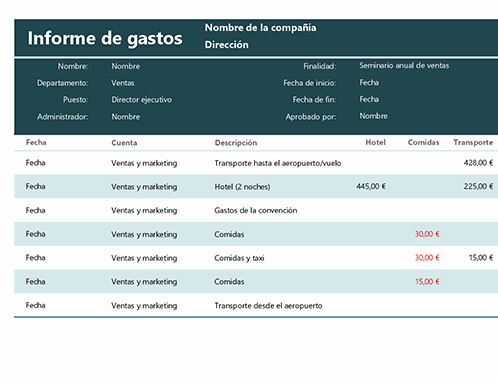Select 'Transporte hasta el aeropuerto/vuelo' cell
498x382 pixels.
pyautogui.click(x=278, y=163)
